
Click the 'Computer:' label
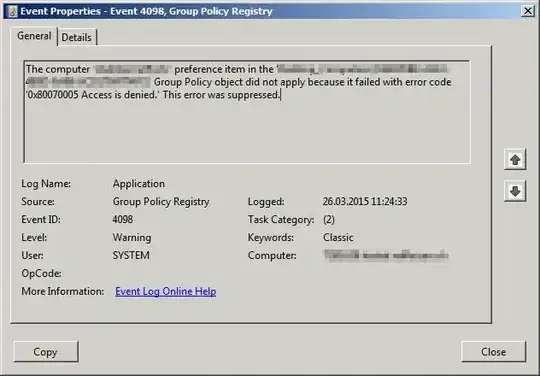click(272, 255)
